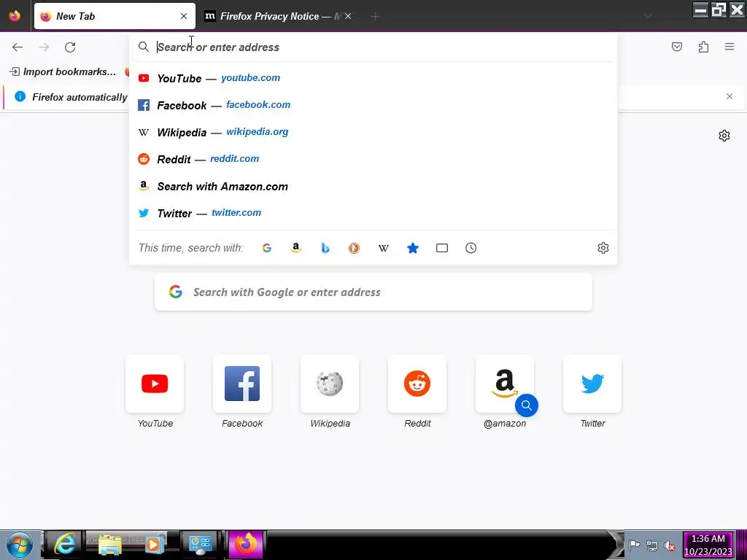This screenshot has height=560, width=747.
Task: Open the Action Center flag tray icon
Action: tap(634, 545)
